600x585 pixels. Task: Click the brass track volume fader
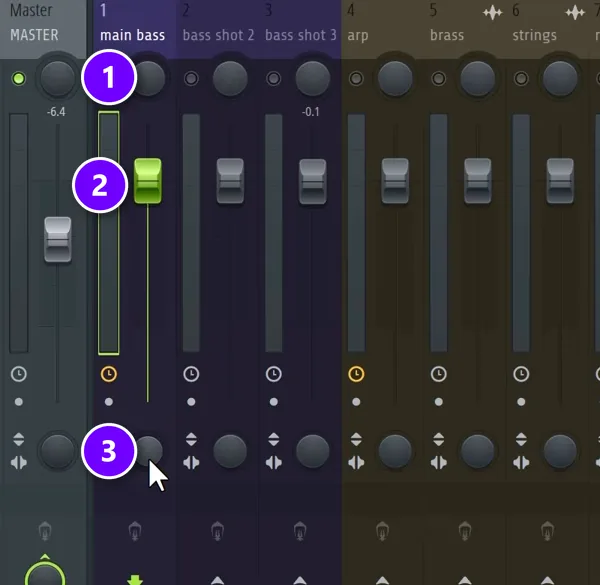(478, 181)
